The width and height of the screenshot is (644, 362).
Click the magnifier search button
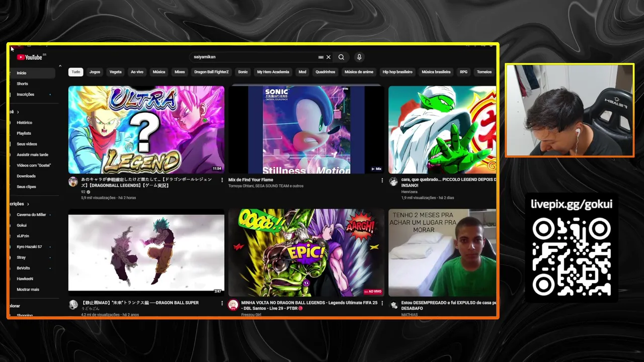[341, 57]
